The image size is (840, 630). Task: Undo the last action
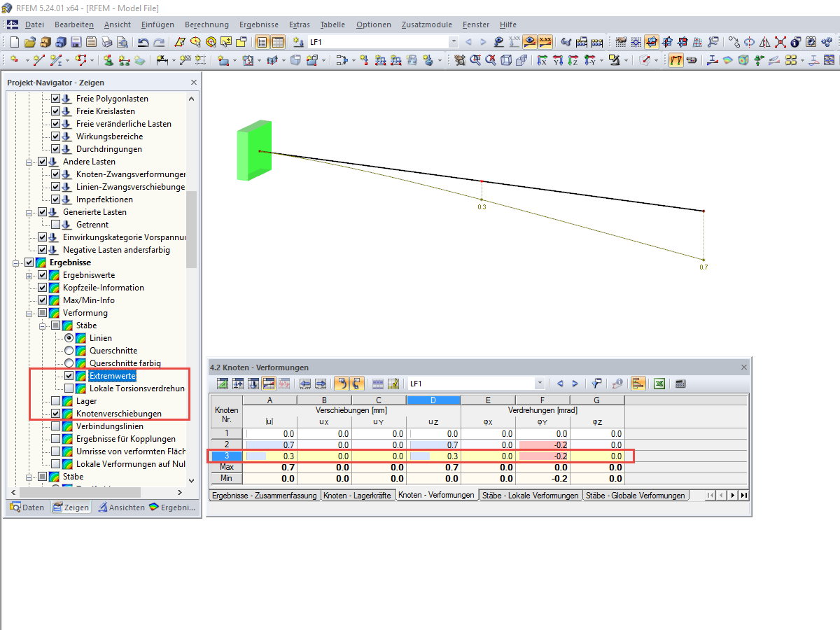143,42
